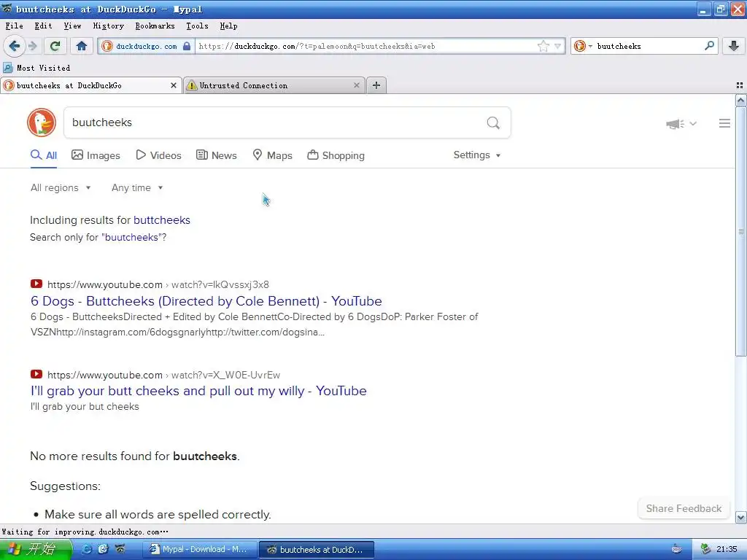The height and width of the screenshot is (560, 747).
Task: Open the Bookmarks menu
Action: pyautogui.click(x=155, y=26)
